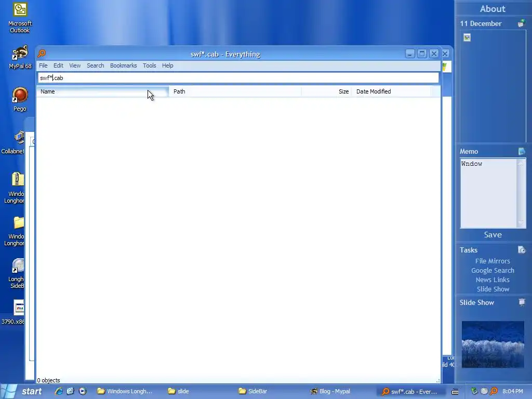The image size is (532, 399).
Task: Sort results by Date Modified column
Action: point(391,91)
